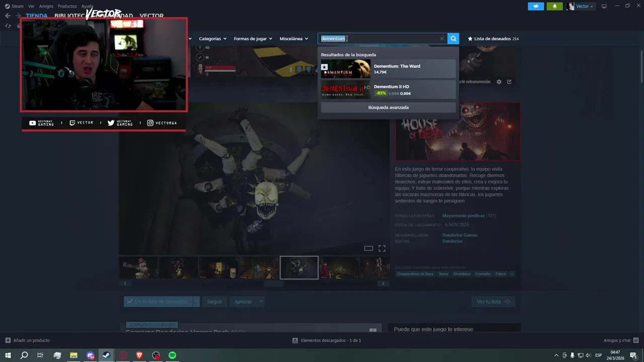The image size is (644, 362).
Task: Select the first snowman screenshot thumbnail
Action: tap(138, 268)
